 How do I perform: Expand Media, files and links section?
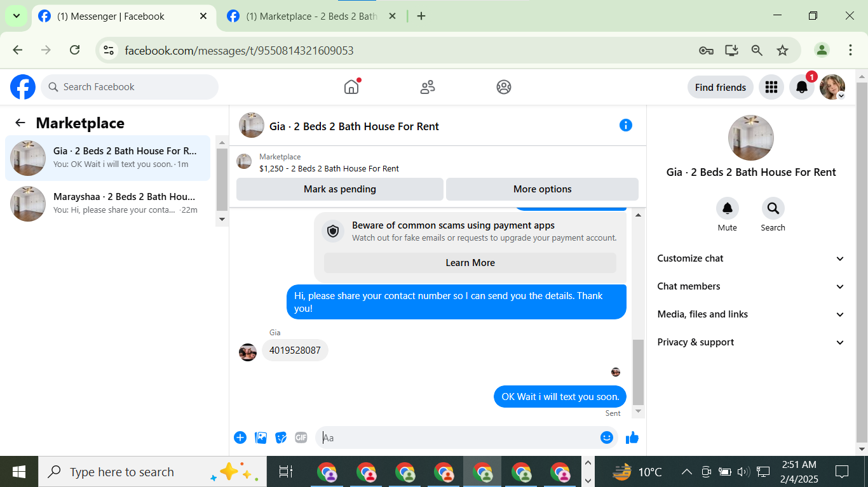[751, 314]
